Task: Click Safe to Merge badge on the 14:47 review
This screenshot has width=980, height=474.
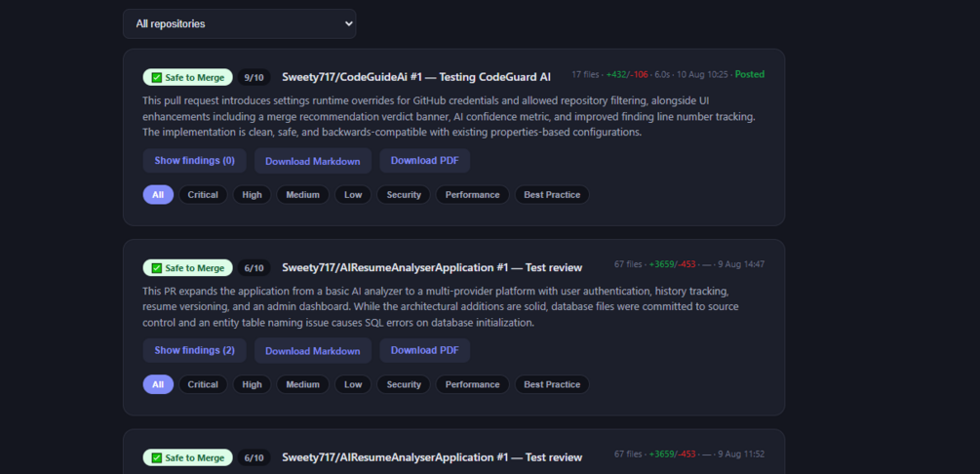Action: coord(188,267)
